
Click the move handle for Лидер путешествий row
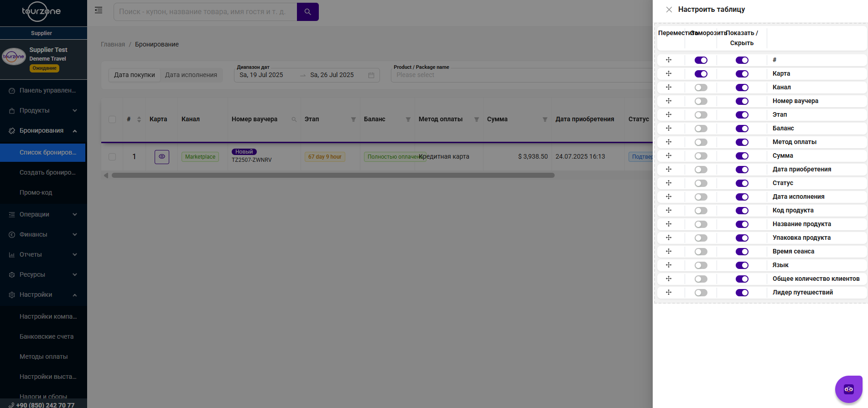point(669,293)
